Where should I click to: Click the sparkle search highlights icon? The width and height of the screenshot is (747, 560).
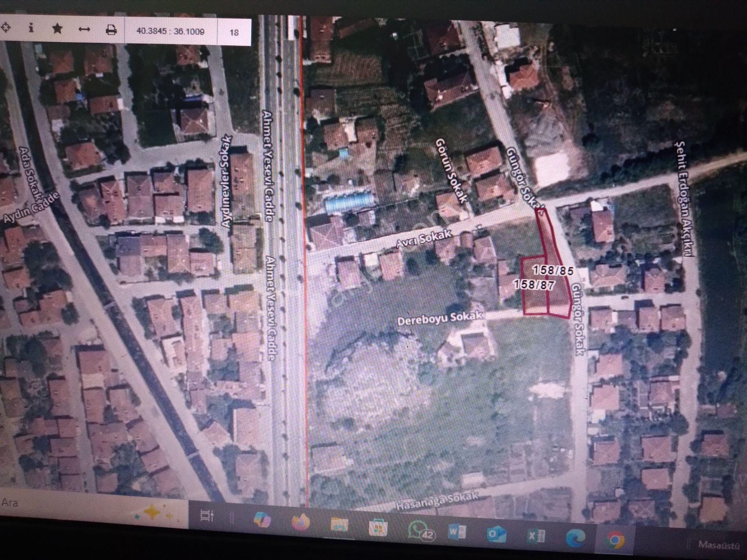tap(152, 513)
